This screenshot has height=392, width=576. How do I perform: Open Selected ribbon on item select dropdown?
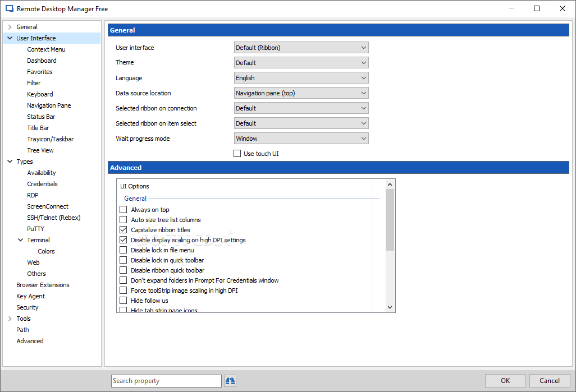tap(301, 123)
